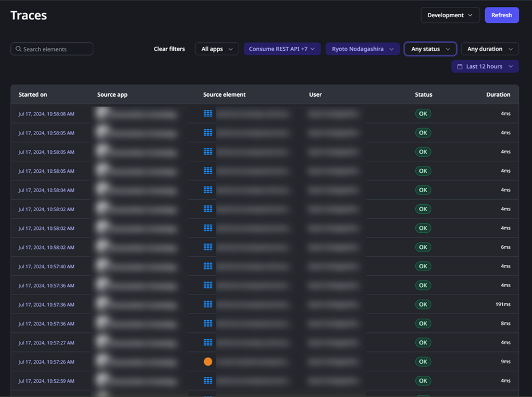The image size is (532, 397).
Task: Click the grid icon in the 8ms row
Action: [x=208, y=323]
